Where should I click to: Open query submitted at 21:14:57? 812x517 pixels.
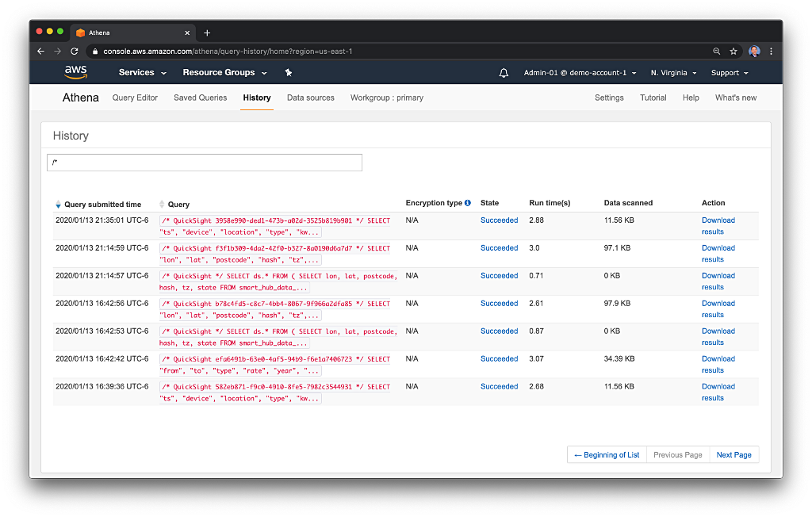[278, 281]
